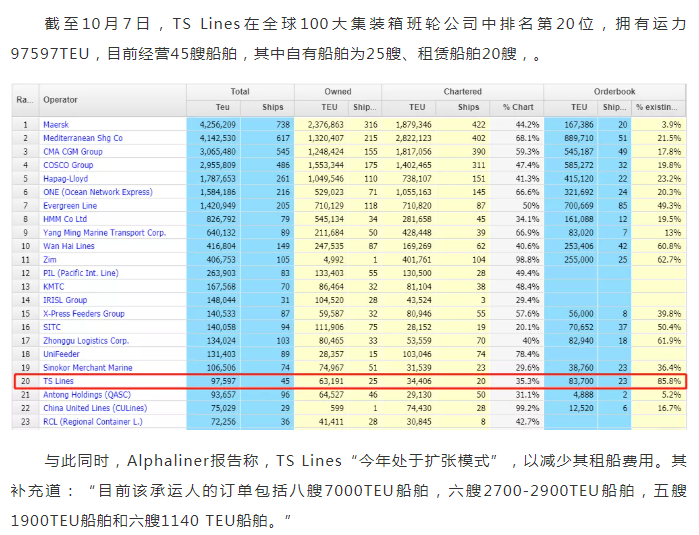The height and width of the screenshot is (535, 699).
Task: Select Zim chartered percentage 98.8%
Action: coord(517,259)
